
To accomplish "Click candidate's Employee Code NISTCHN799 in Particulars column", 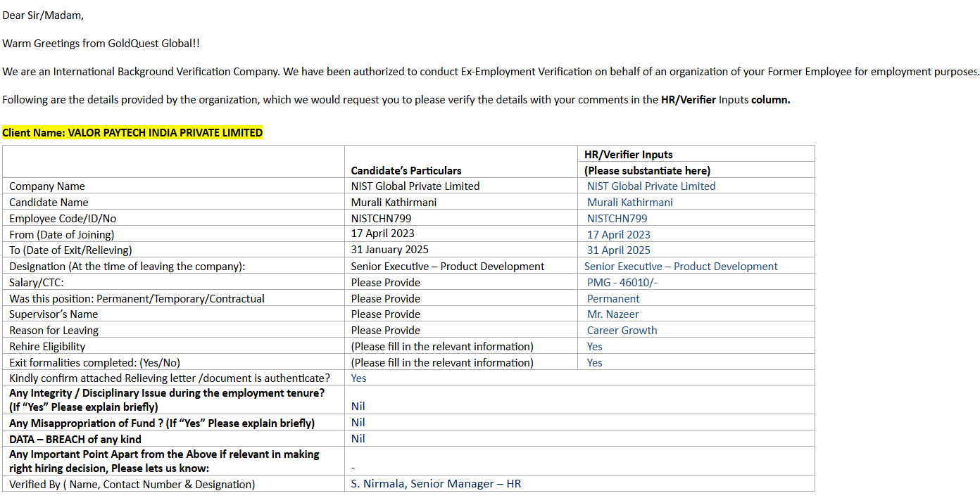I will 381,219.
